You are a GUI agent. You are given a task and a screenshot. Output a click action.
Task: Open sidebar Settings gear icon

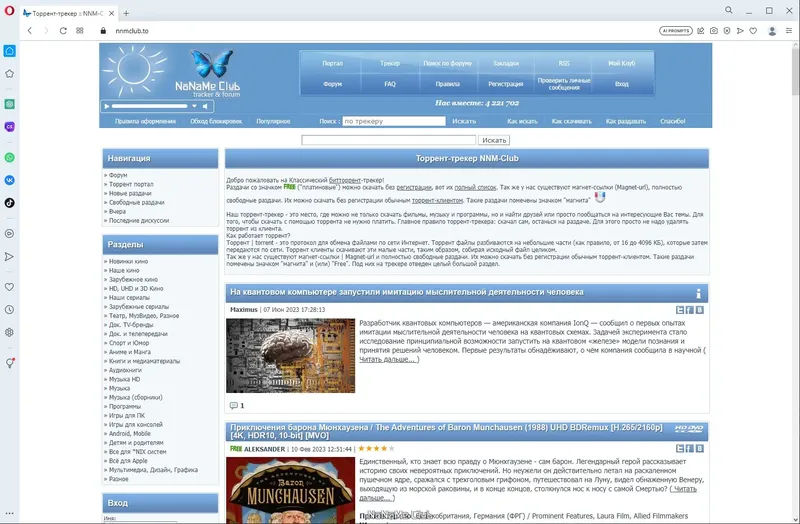[x=9, y=332]
